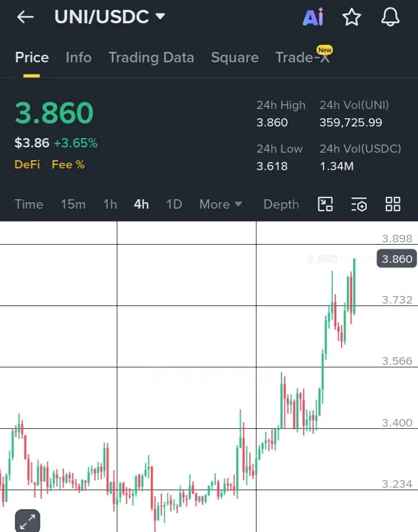
Task: Open chart indicator settings icon
Action: (359, 205)
